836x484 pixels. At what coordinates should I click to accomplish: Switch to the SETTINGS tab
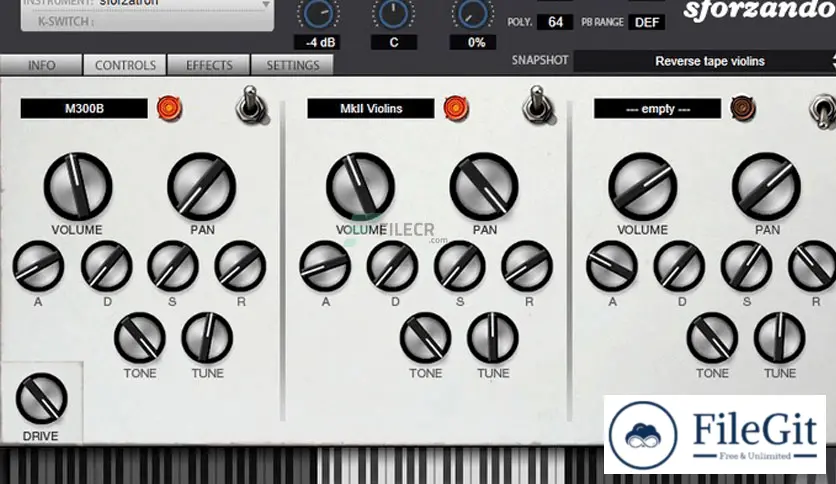tap(293, 65)
